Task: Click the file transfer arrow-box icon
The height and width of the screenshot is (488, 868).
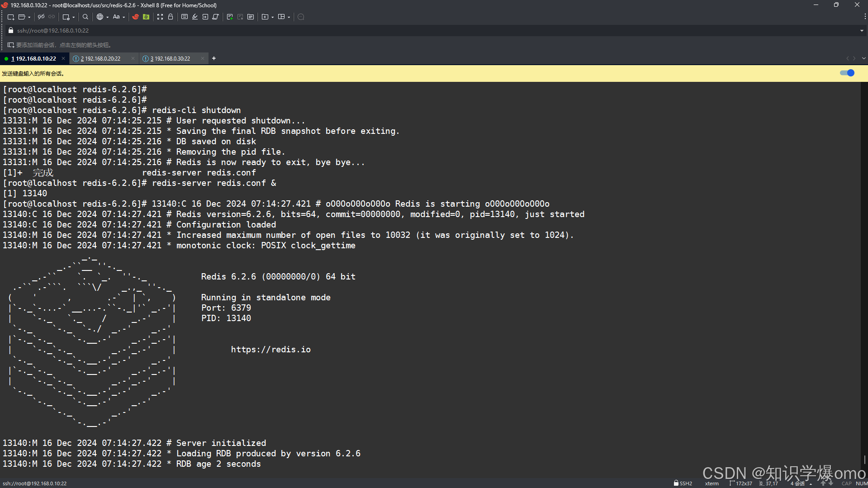Action: pyautogui.click(x=205, y=17)
